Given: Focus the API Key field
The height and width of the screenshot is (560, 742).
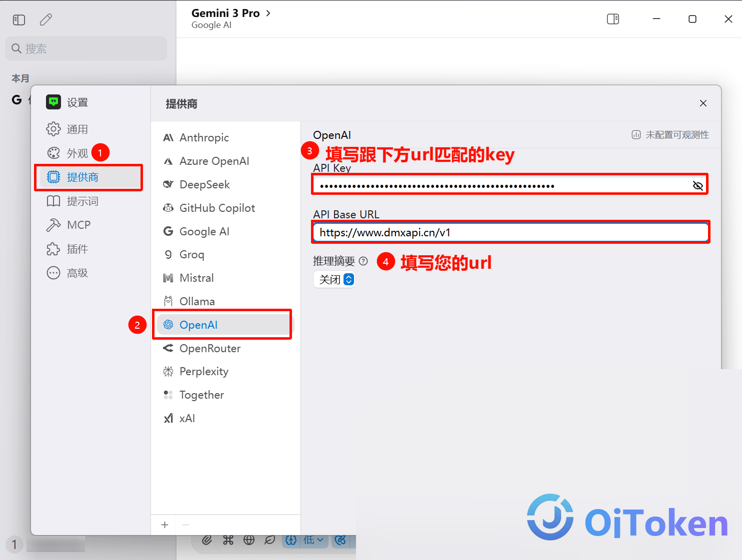Looking at the screenshot, I should pyautogui.click(x=510, y=186).
